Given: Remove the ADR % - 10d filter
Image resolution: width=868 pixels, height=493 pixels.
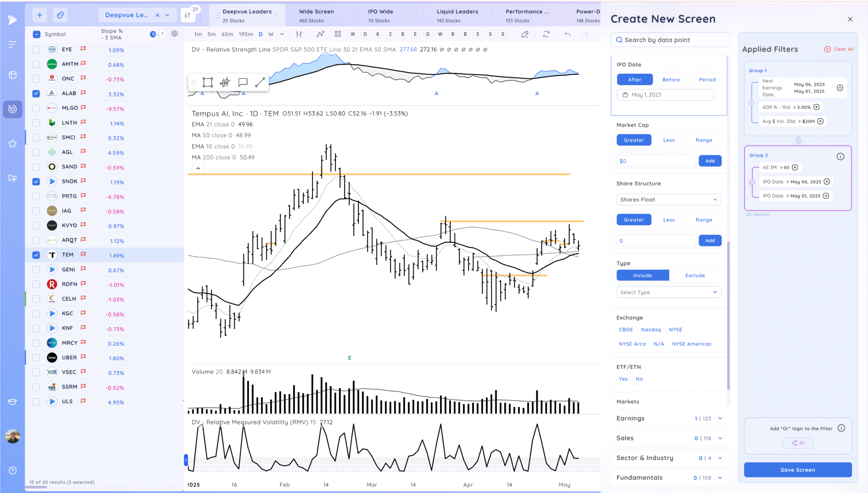Looking at the screenshot, I should [x=816, y=107].
